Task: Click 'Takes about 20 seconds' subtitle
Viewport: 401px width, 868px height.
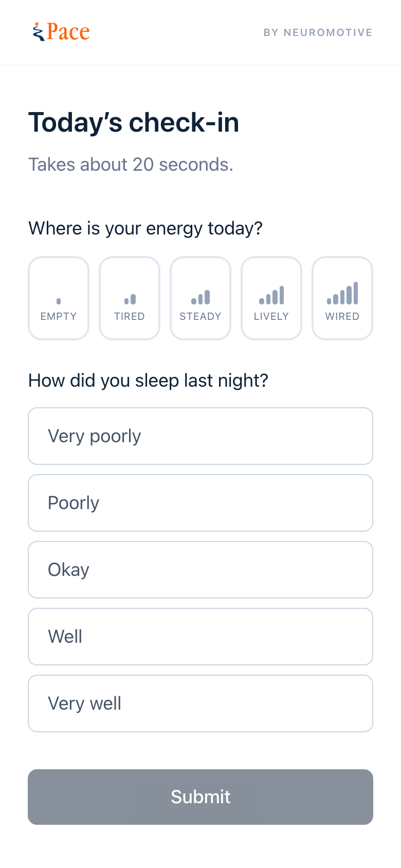Action: 131,165
